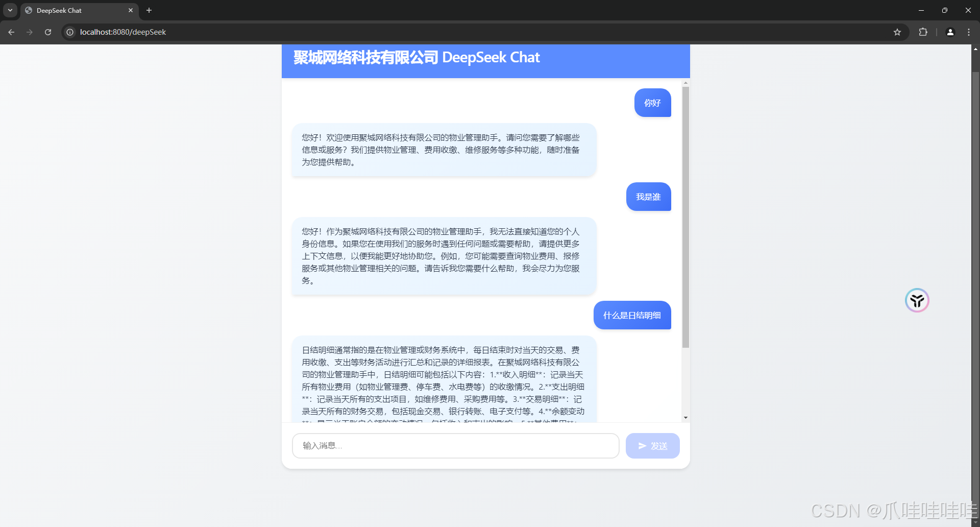Click the chat scrollbar down arrow
980x527 pixels.
click(x=685, y=418)
